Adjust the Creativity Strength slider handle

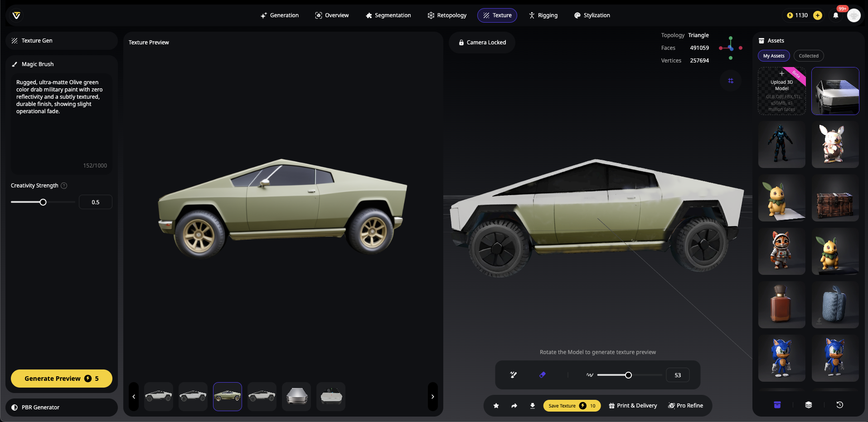(x=43, y=202)
